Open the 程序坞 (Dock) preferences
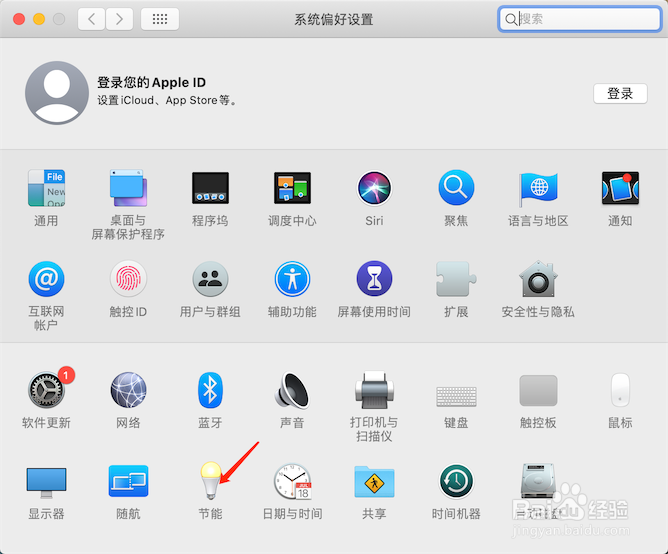Image resolution: width=668 pixels, height=554 pixels. click(210, 188)
